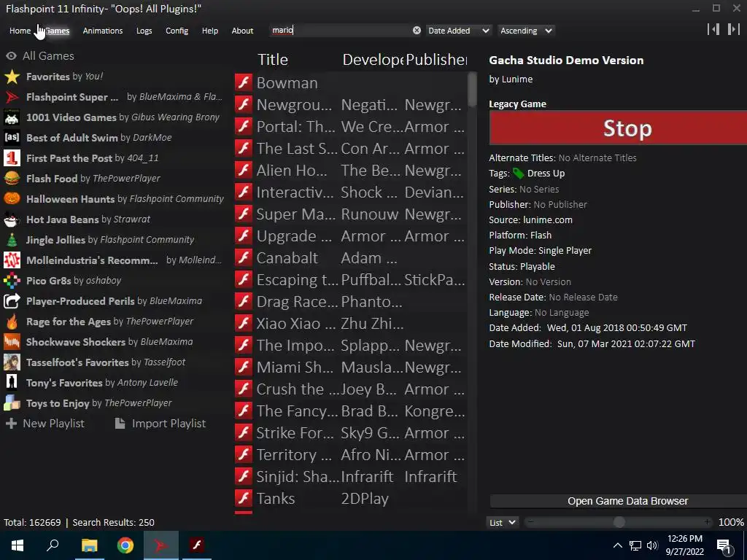This screenshot has height=560, width=747.
Task: Open the Help tab
Action: point(210,31)
